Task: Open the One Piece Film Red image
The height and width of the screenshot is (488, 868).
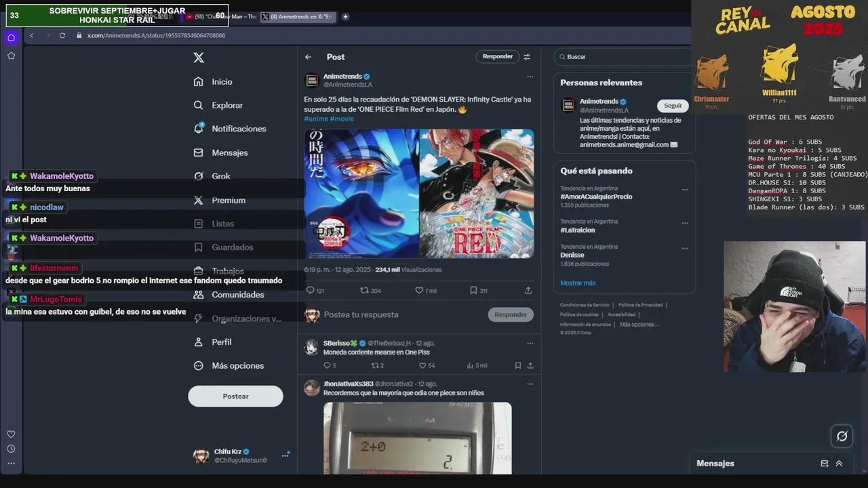Action: (x=477, y=194)
